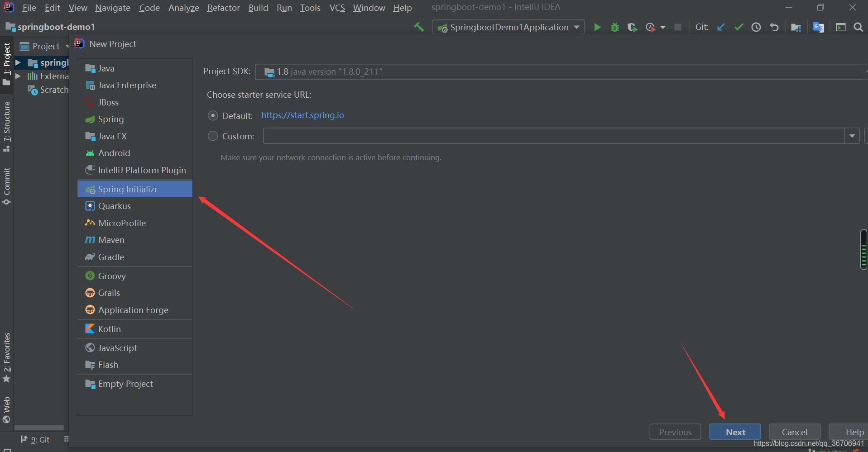This screenshot has height=452, width=868.
Task: Click the profiler run icon
Action: 650,27
